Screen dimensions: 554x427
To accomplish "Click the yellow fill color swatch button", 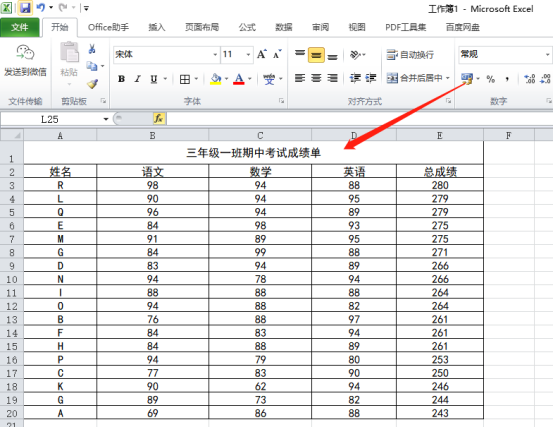I will pyautogui.click(x=216, y=79).
